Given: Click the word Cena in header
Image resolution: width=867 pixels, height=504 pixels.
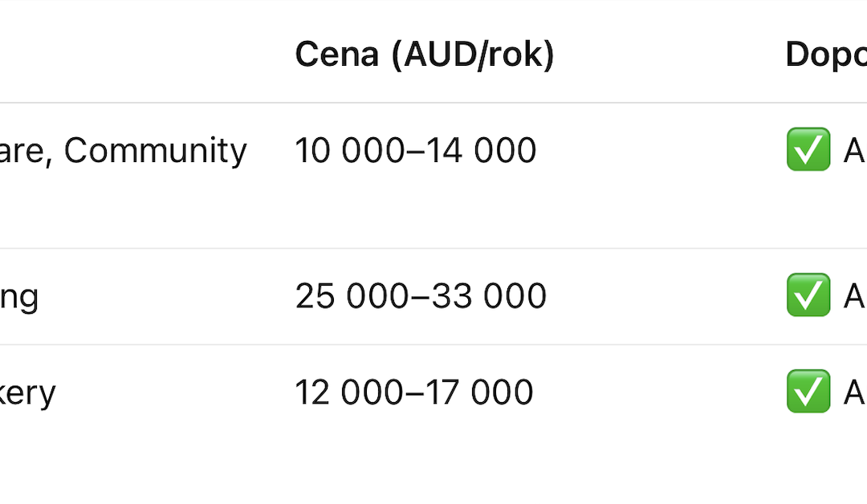Looking at the screenshot, I should pyautogui.click(x=337, y=54).
